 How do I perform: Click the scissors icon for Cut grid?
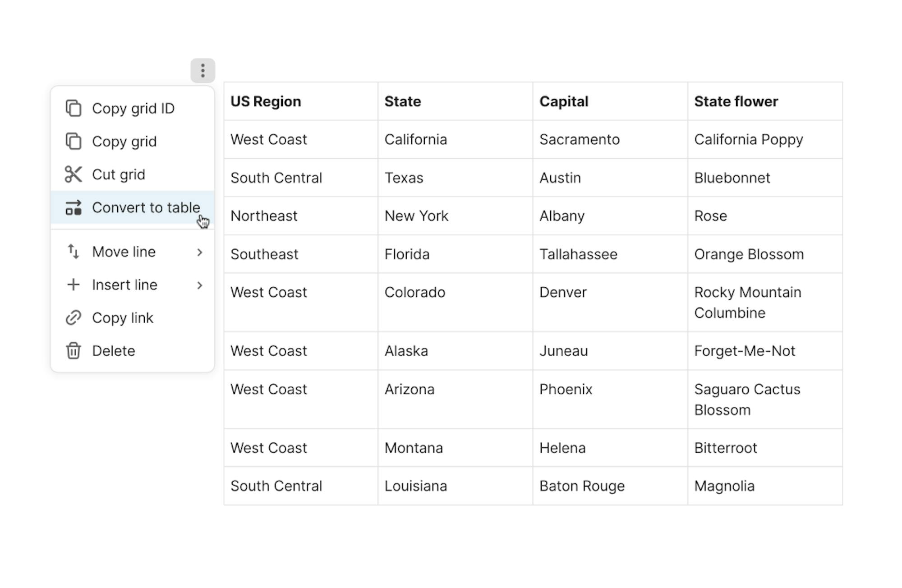[74, 175]
